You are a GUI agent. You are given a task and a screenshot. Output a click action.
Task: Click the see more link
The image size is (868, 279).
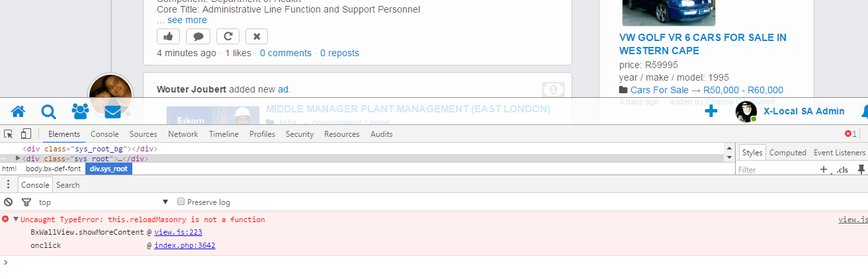pyautogui.click(x=187, y=20)
